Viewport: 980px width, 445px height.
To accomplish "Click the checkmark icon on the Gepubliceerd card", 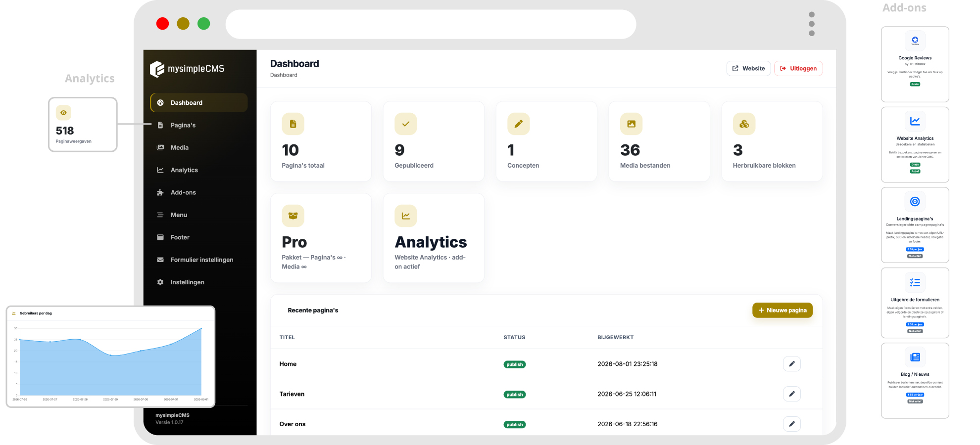I will tap(406, 124).
